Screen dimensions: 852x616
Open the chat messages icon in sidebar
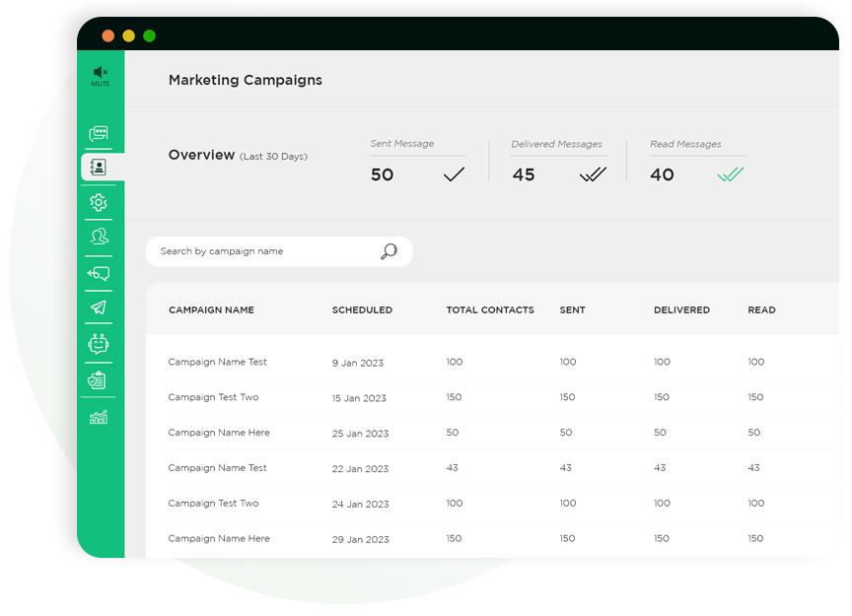99,133
